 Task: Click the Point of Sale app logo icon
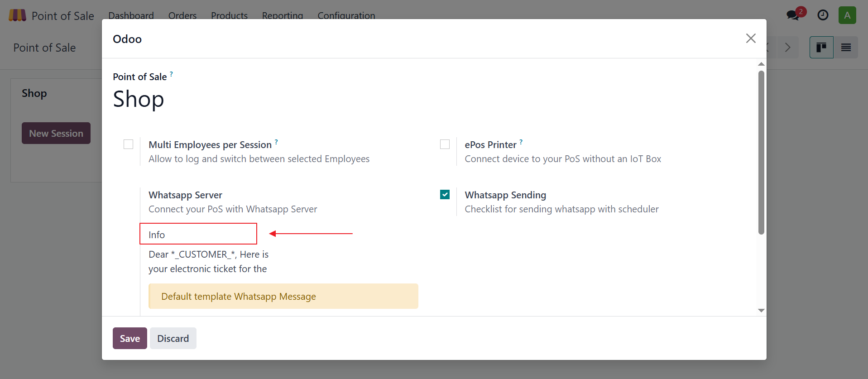[x=17, y=15]
